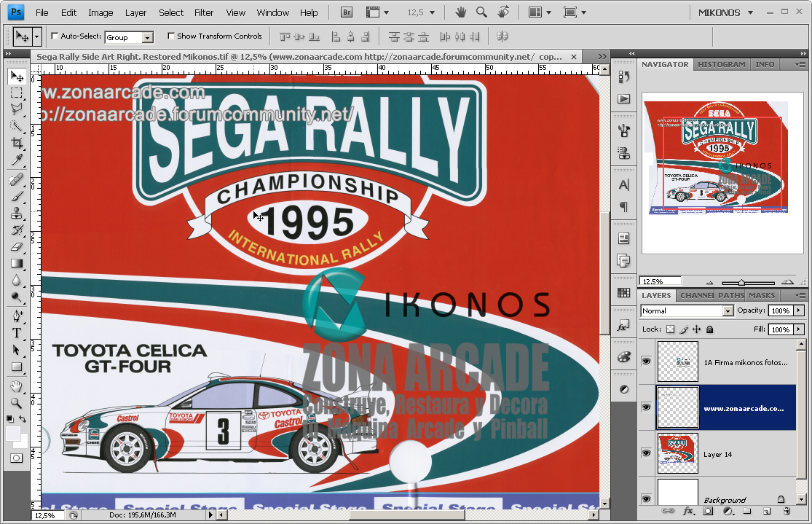Click the Navigator zoom slider handle
This screenshot has width=812, height=524.
[741, 283]
